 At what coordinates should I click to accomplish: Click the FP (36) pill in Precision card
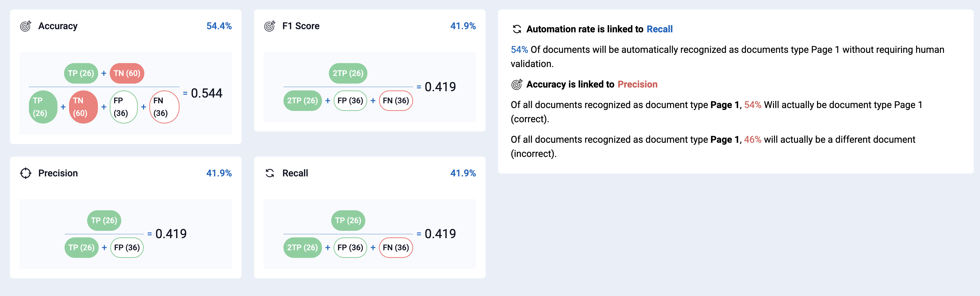(x=127, y=248)
